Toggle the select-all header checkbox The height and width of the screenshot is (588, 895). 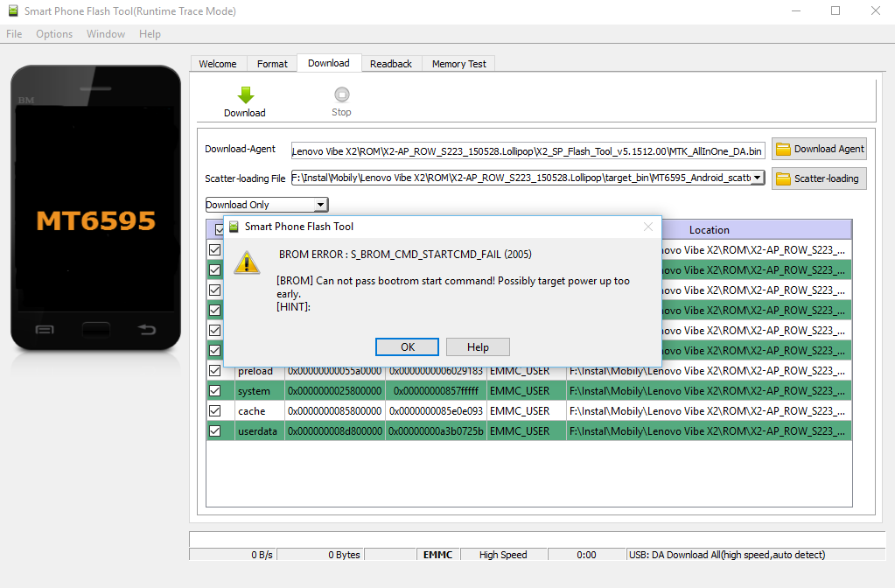pos(220,229)
